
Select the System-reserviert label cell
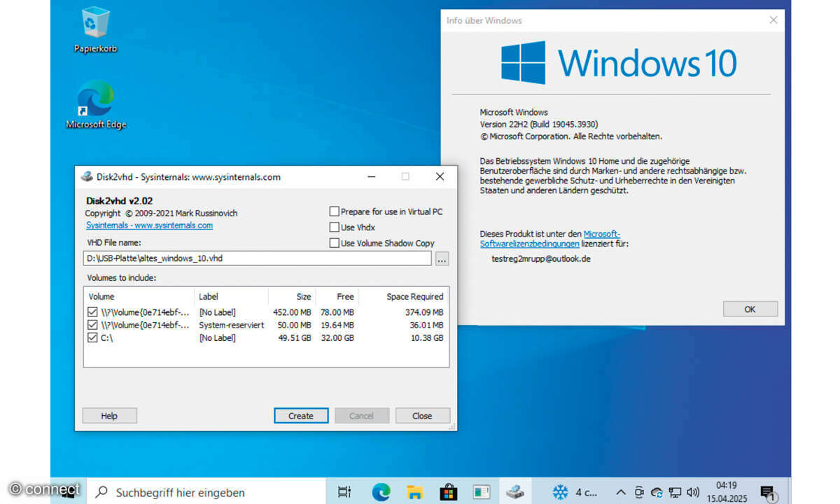coord(231,325)
